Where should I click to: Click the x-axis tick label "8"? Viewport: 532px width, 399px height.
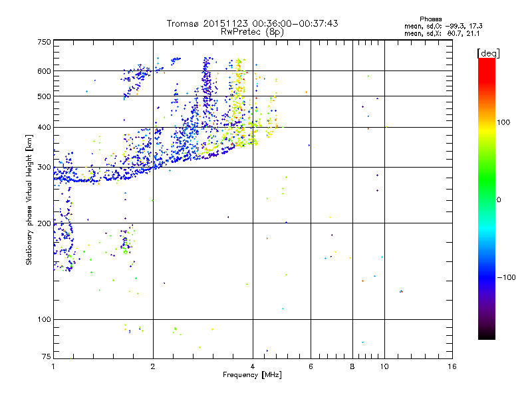pyautogui.click(x=352, y=366)
